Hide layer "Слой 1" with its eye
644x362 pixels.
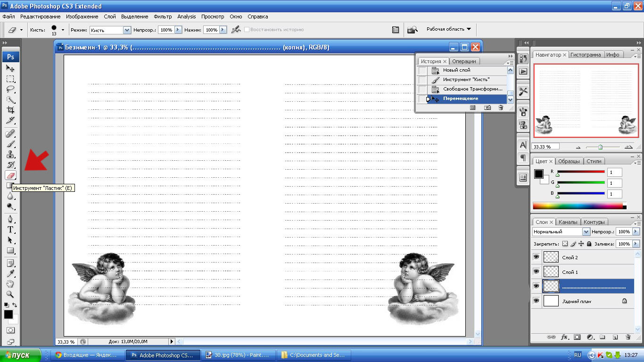pyautogui.click(x=536, y=271)
